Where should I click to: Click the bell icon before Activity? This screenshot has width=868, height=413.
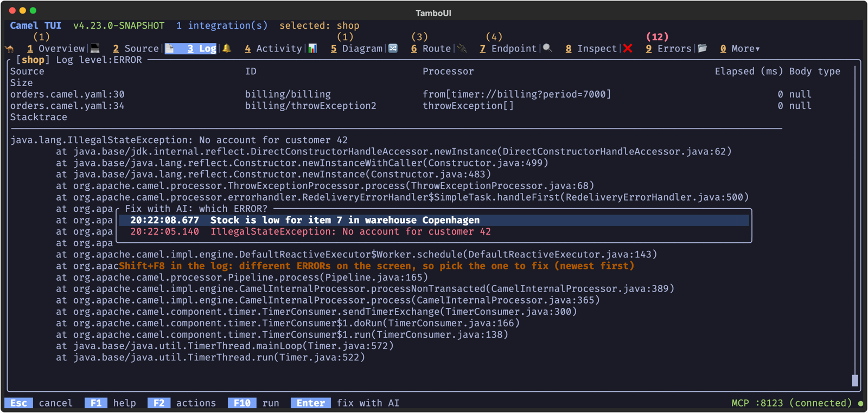pyautogui.click(x=227, y=48)
